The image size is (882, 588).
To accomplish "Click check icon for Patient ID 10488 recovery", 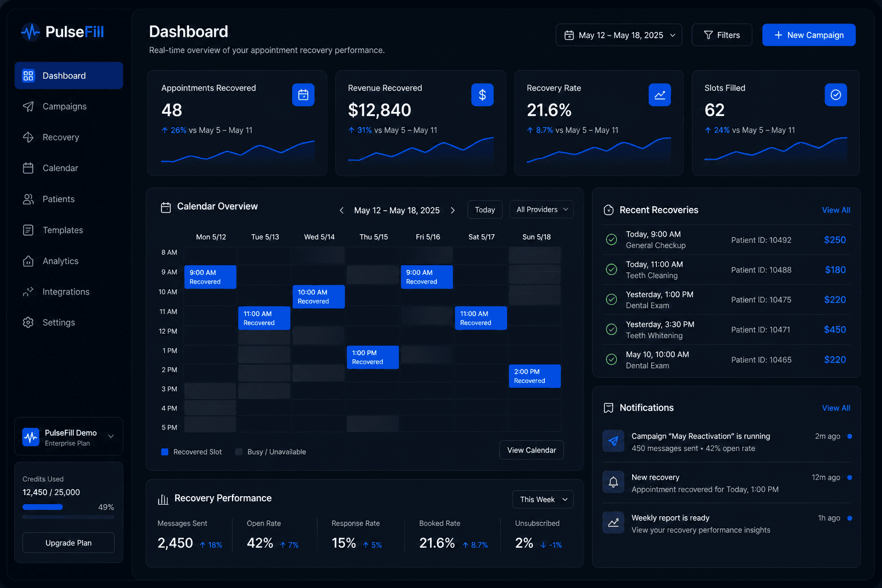I will coord(612,269).
